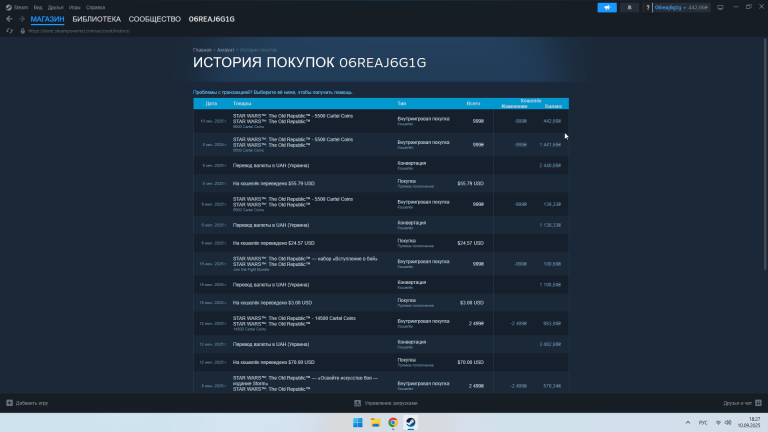Click the Тип column header

402,103
